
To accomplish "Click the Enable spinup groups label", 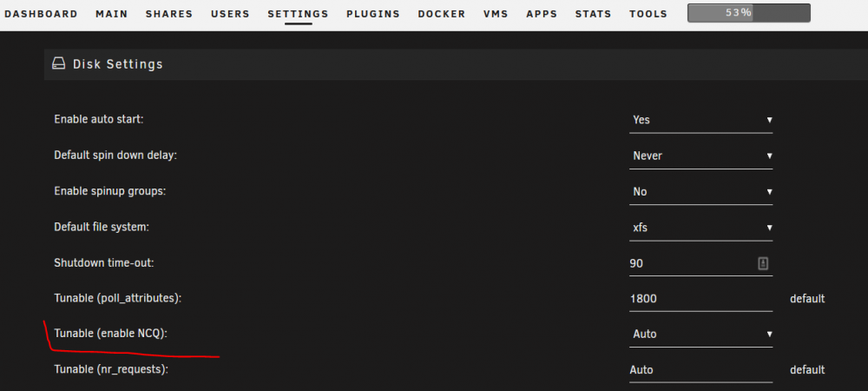I will [110, 192].
